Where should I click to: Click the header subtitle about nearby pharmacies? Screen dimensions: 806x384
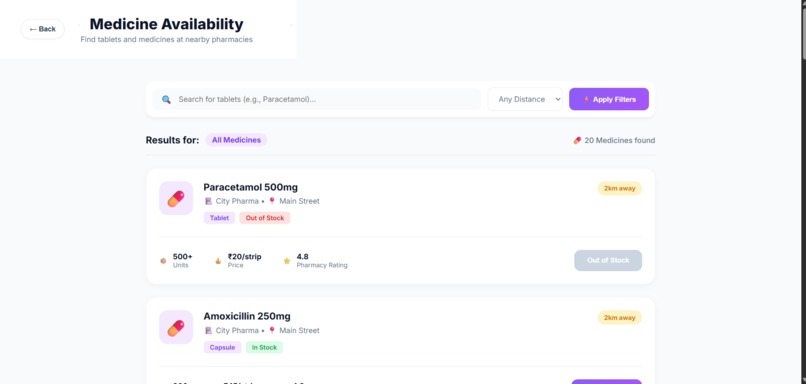(x=167, y=40)
